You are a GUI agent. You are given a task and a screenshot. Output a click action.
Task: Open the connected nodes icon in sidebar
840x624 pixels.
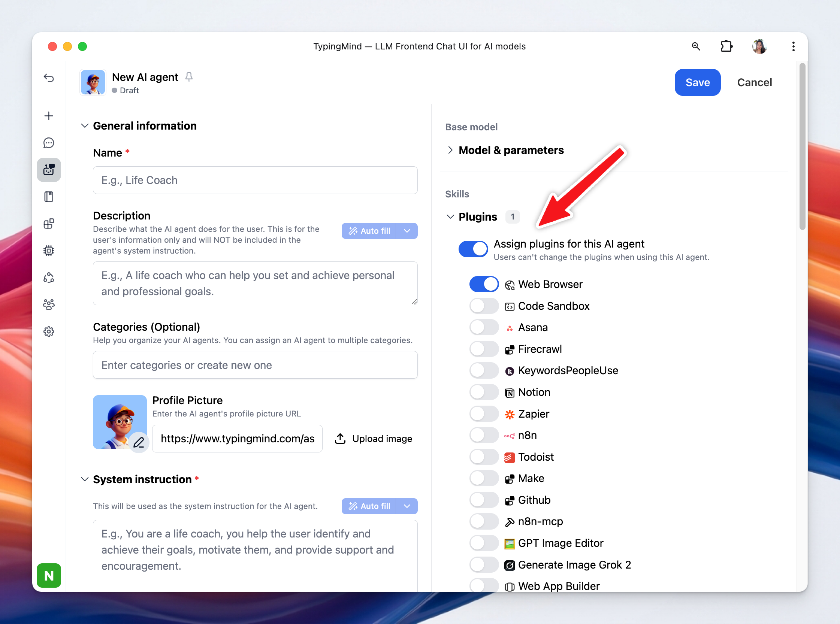(x=49, y=278)
